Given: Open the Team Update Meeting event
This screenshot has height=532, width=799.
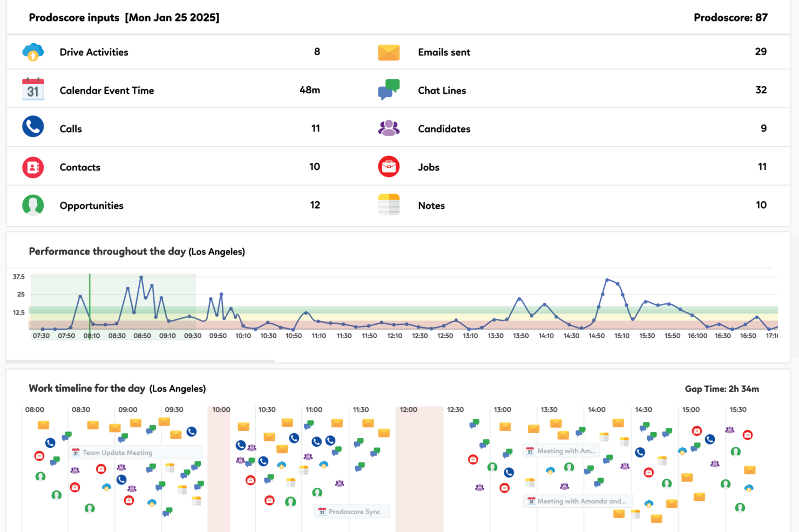Looking at the screenshot, I should click(136, 453).
